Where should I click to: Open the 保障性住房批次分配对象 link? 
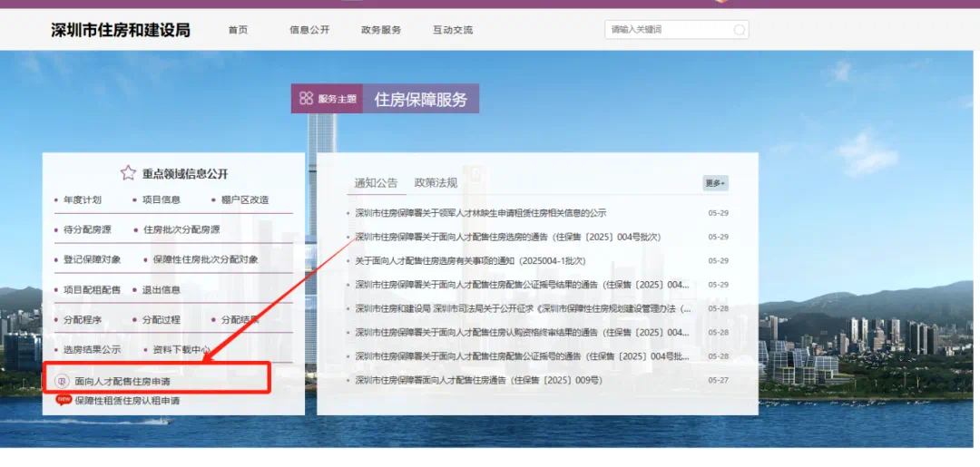click(x=206, y=259)
